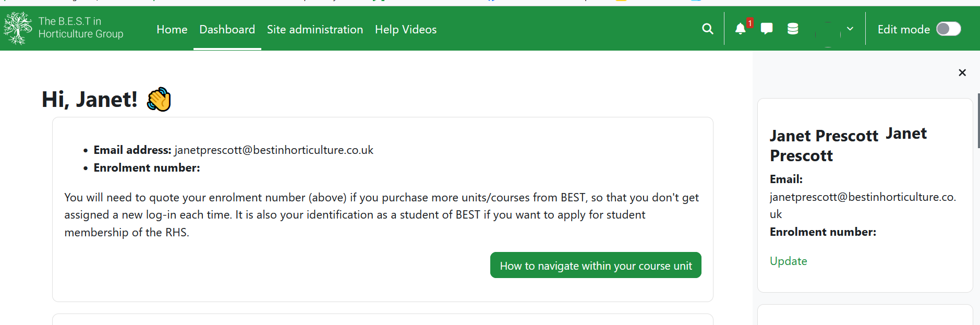Open the notifications bell

[x=740, y=29]
